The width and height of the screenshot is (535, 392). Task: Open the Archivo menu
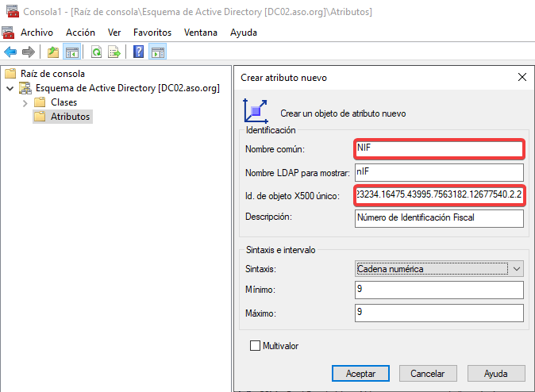click(x=37, y=33)
